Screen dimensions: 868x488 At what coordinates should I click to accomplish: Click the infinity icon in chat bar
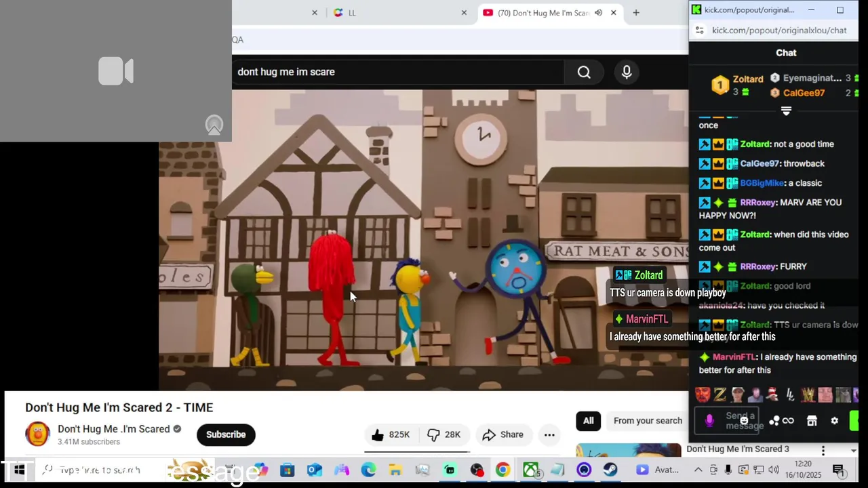click(788, 421)
